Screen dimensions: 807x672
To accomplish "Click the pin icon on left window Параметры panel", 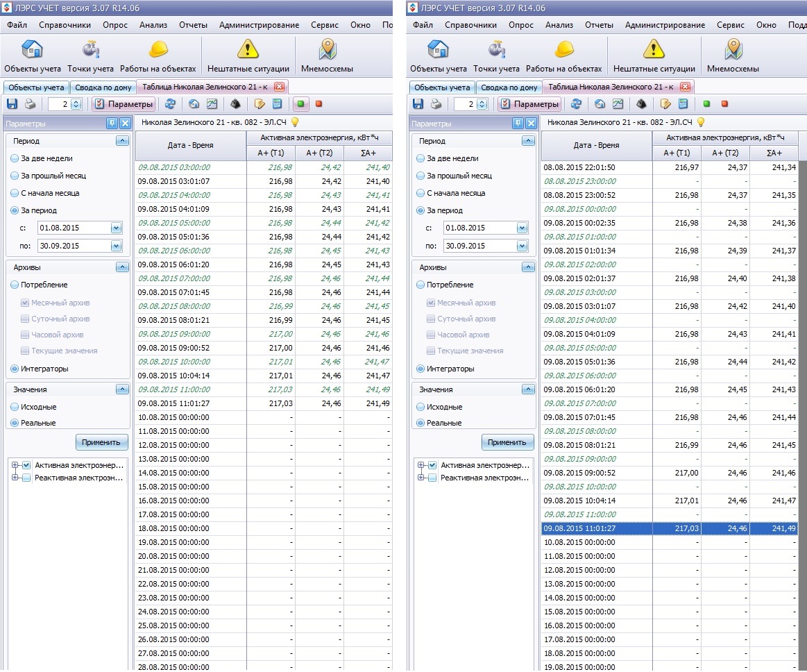I will click(112, 123).
